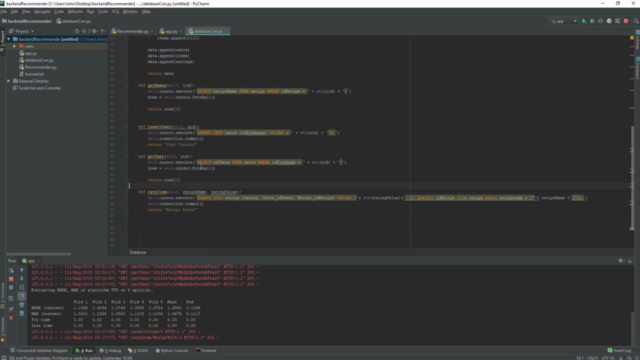This screenshot has width=640, height=360.
Task: Toggle scroll-to-end in the Run console
Action: [x=22, y=296]
